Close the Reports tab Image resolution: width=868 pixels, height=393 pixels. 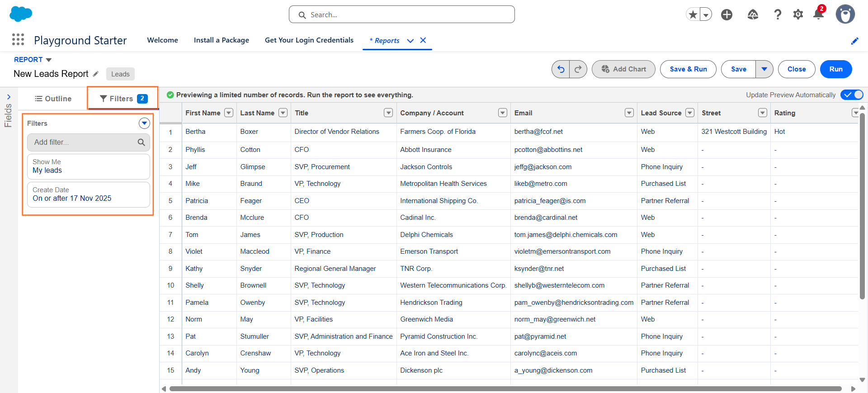[423, 40]
